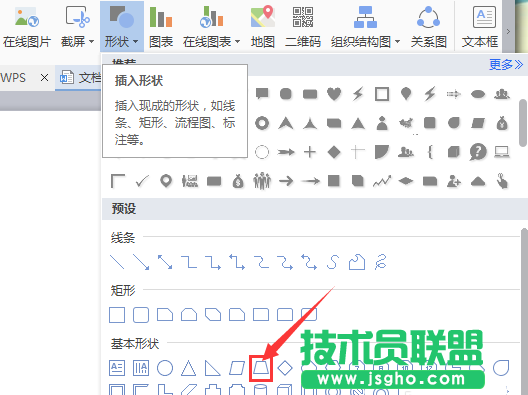Select the line chart zigzag shape
Viewport: 528px width, 395px height.
382,181
